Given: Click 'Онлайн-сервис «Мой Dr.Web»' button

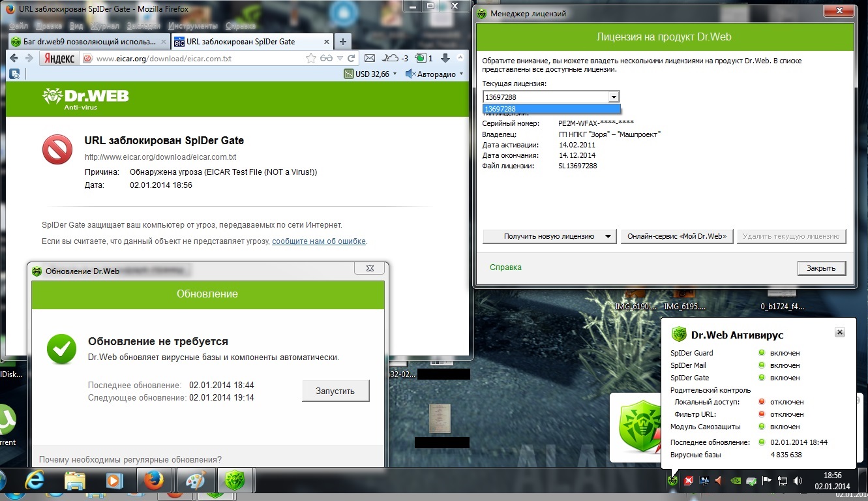Looking at the screenshot, I should tap(677, 236).
